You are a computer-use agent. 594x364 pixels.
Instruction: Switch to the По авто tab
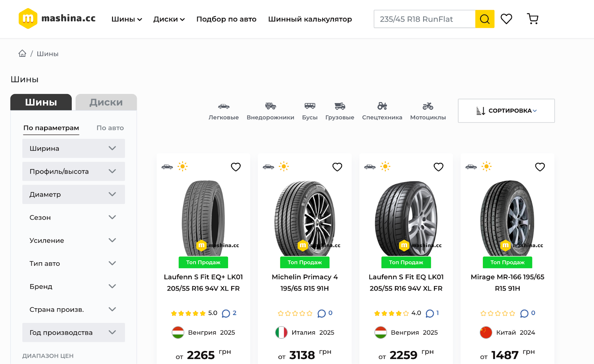(110, 128)
